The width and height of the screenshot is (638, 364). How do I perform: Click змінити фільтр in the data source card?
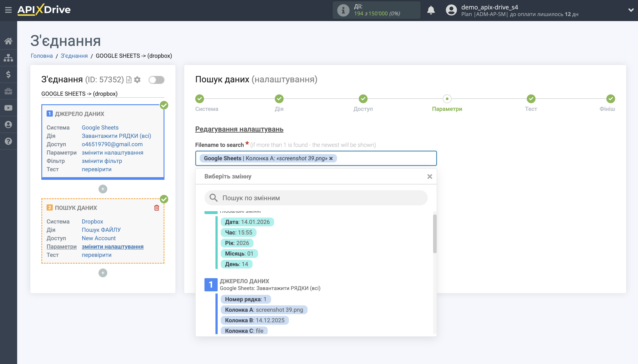pos(101,161)
